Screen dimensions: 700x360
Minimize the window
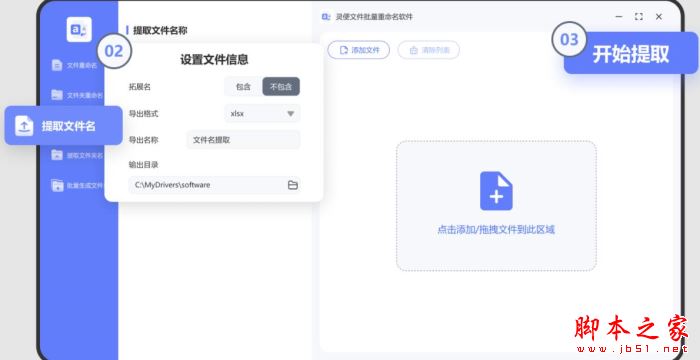619,17
